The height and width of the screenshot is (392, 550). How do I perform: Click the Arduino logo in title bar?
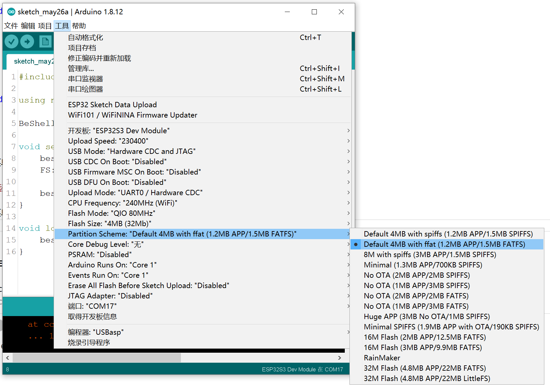pyautogui.click(x=11, y=12)
